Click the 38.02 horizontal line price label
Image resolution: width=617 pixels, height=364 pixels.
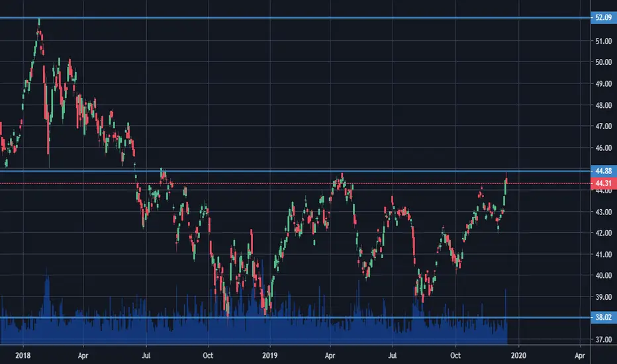point(604,317)
